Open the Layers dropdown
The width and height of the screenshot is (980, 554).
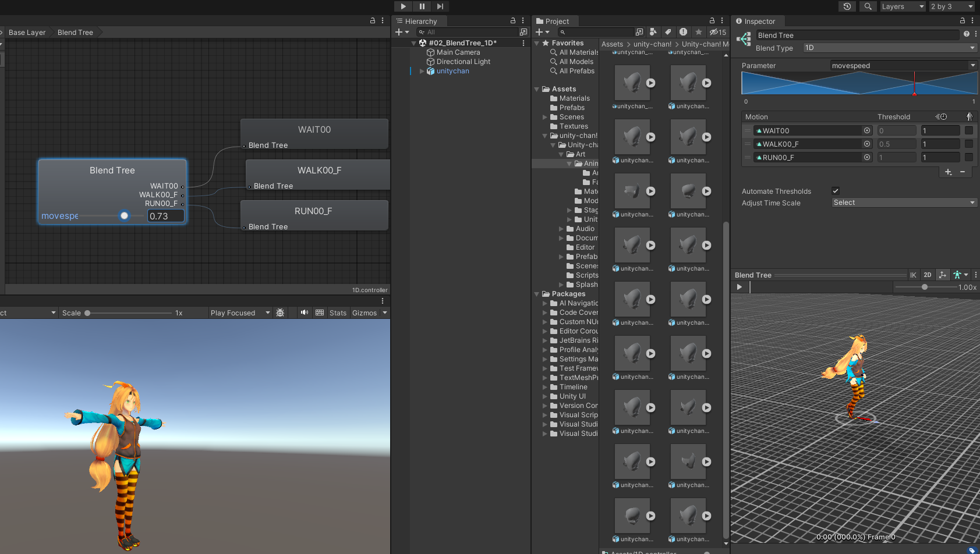tap(902, 6)
